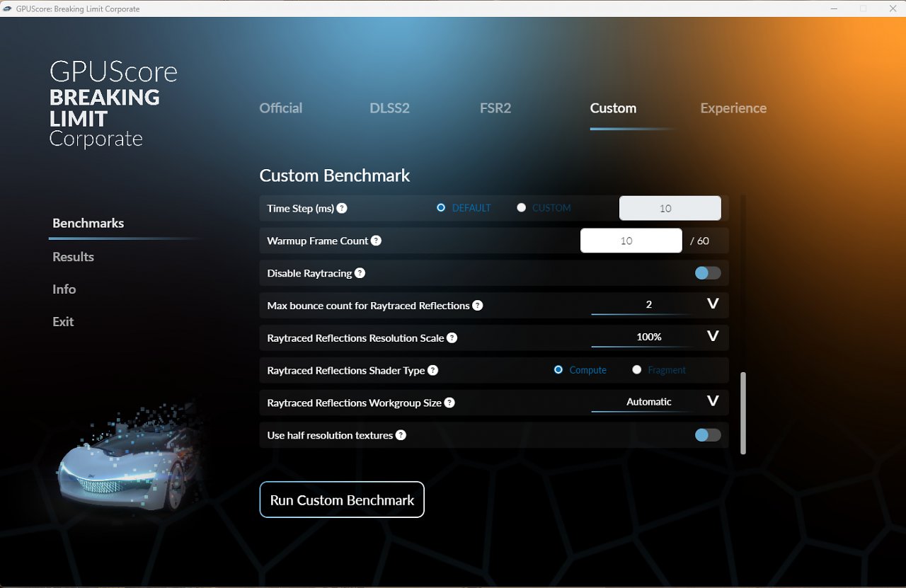Select the DEFAULT time step radio button
This screenshot has width=906, height=588.
(x=441, y=208)
